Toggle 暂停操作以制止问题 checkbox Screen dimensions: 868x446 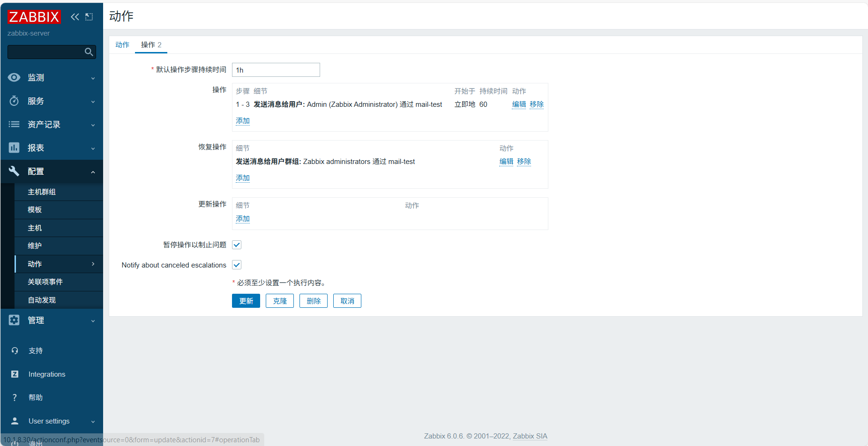point(237,245)
